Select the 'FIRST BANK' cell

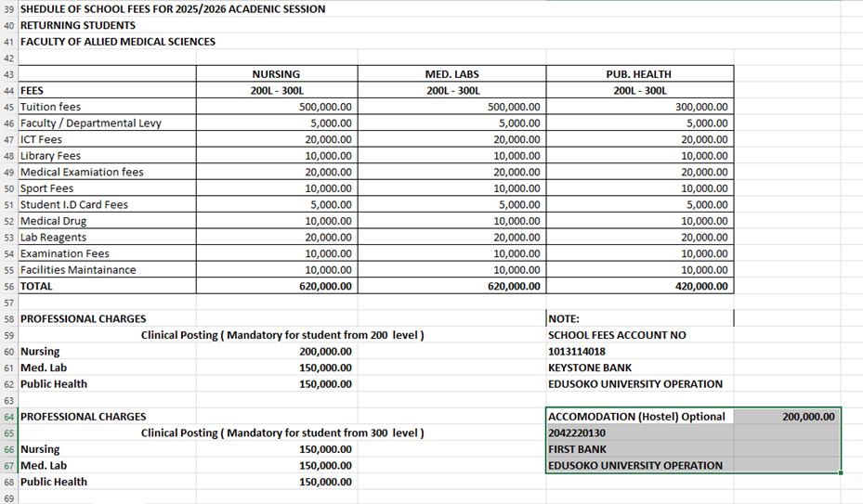577,449
